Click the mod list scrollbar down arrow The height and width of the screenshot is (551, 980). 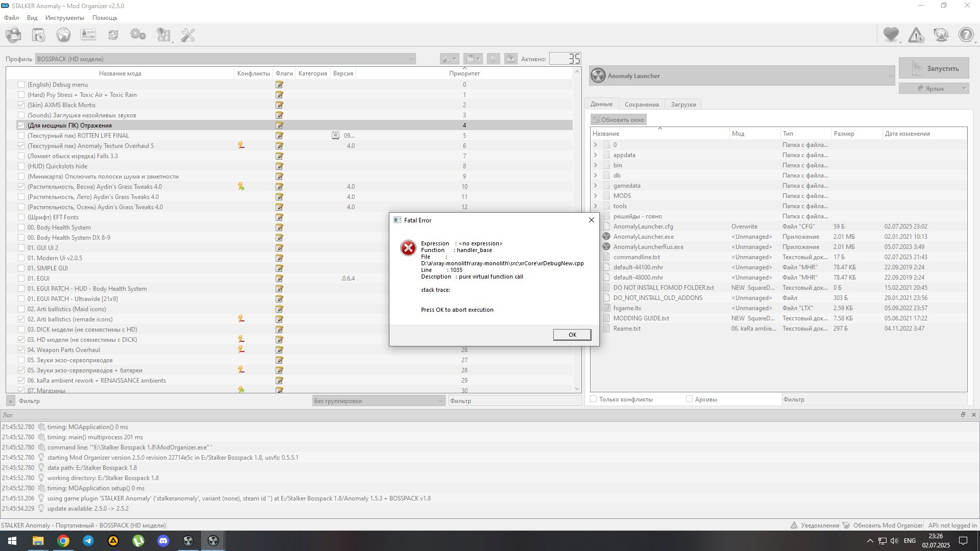coord(577,389)
